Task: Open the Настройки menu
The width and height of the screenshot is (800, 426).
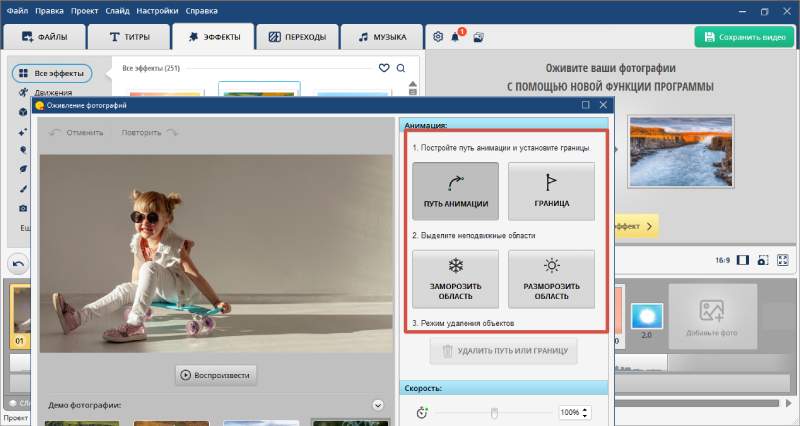Action: [x=157, y=11]
